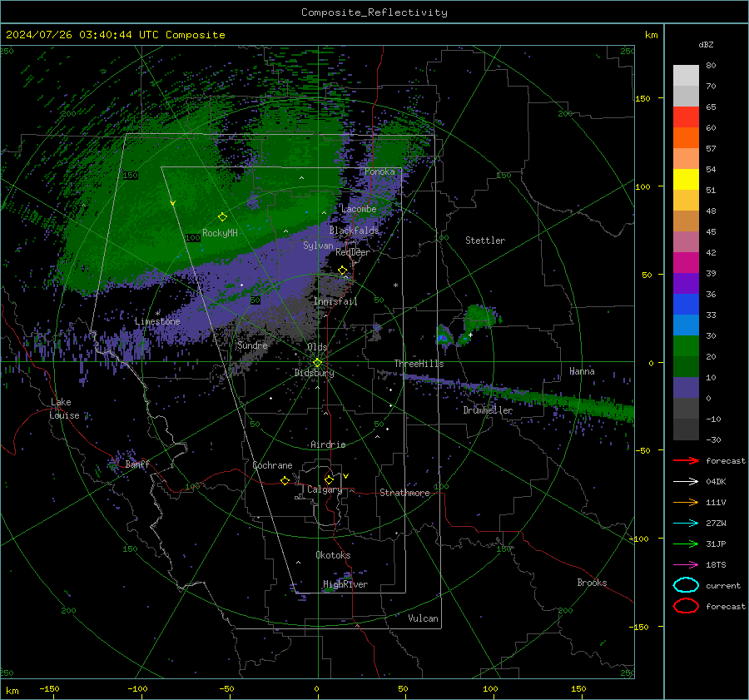Click the yellow diamond marker above Calgary
Viewport: 749px width, 700px height.
click(329, 479)
